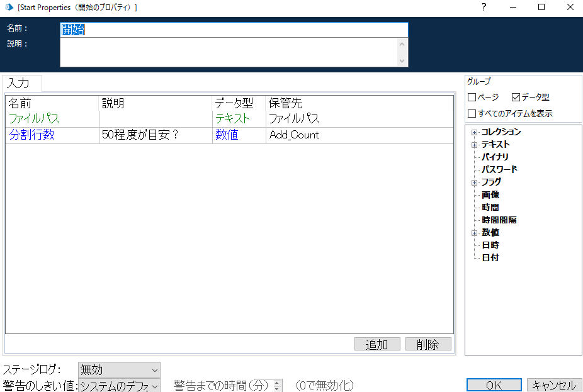Click the ファイルパス name cell
The width and height of the screenshot is (583, 392).
tap(52, 119)
